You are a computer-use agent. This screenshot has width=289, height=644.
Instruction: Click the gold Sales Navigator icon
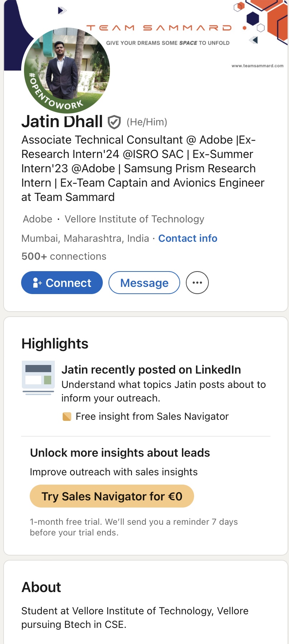coord(67,417)
